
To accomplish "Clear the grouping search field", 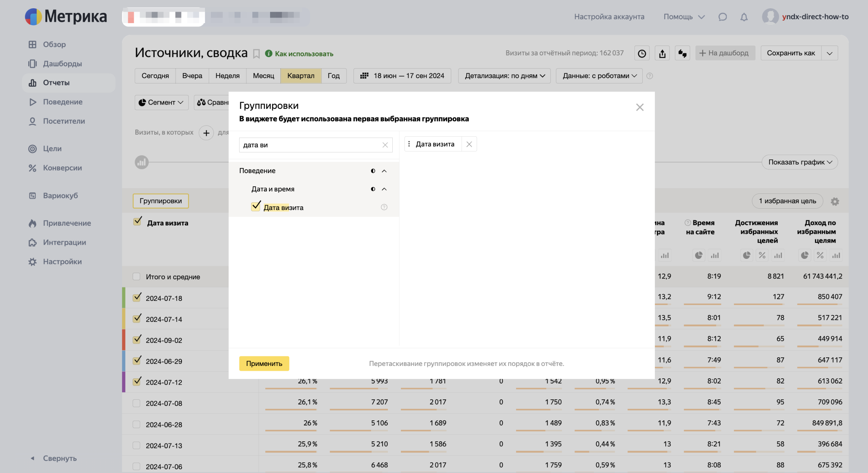I will [385, 145].
